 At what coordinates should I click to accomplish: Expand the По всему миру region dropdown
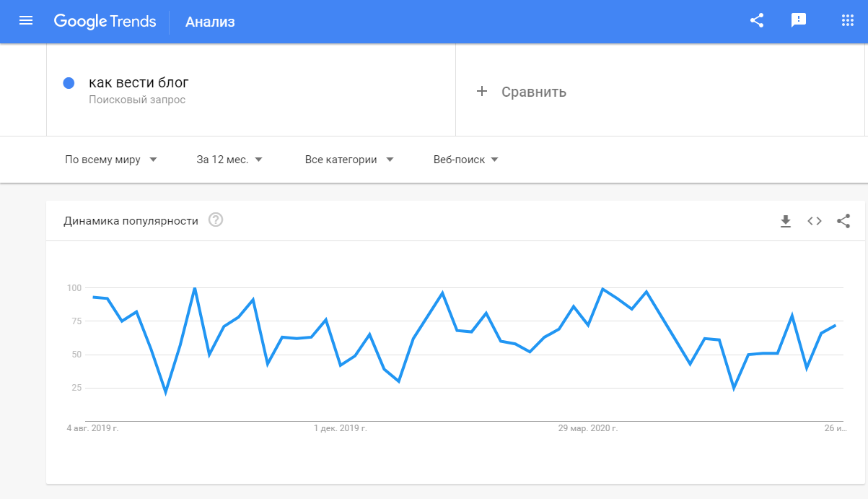[x=111, y=160]
